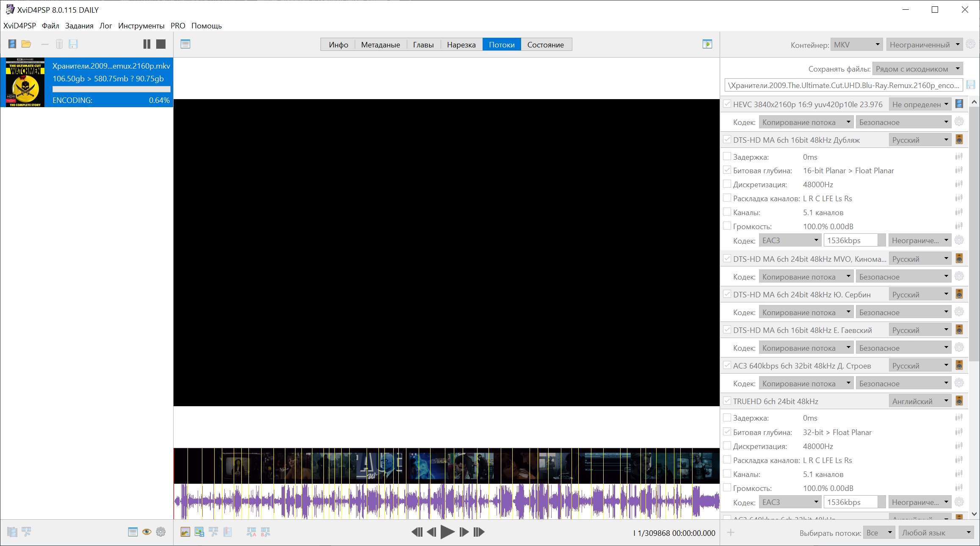This screenshot has width=980, height=546.
Task: Click the output file path field
Action: pos(843,86)
